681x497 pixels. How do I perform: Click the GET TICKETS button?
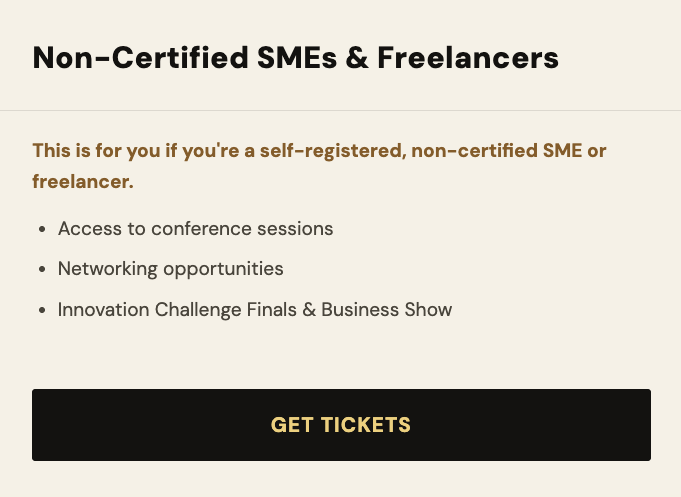[x=341, y=425]
